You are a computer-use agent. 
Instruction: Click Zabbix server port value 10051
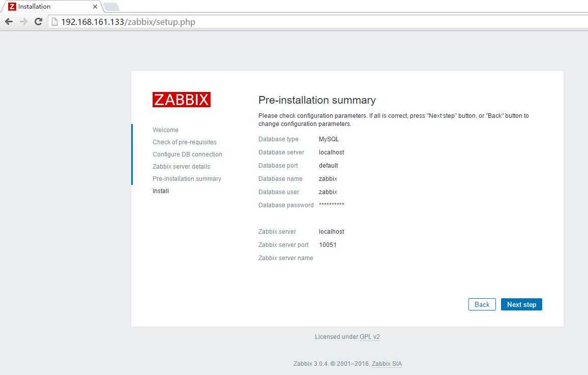point(328,244)
